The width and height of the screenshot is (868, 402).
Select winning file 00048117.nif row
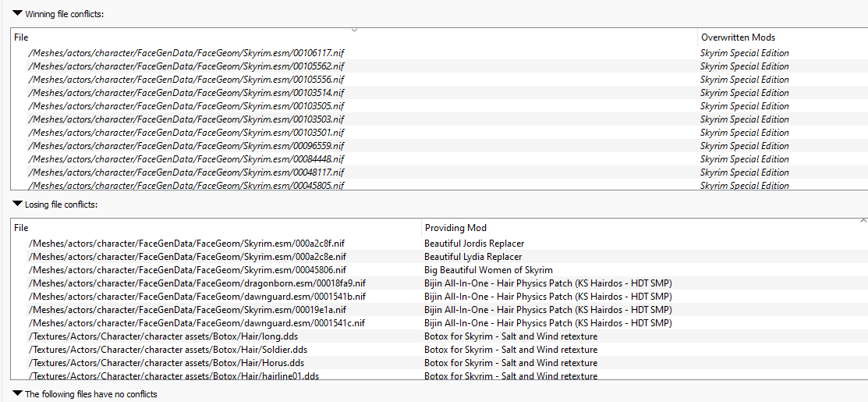pos(440,173)
